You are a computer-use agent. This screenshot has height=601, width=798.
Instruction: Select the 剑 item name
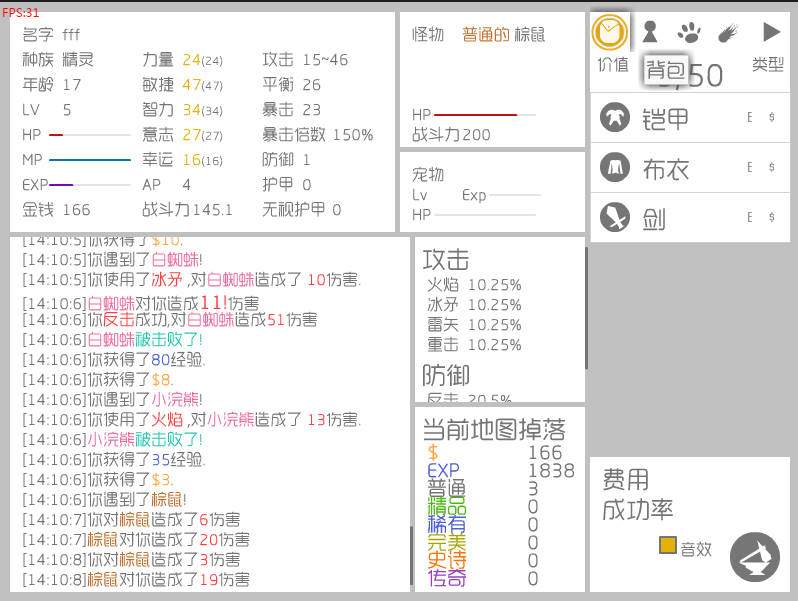click(653, 219)
